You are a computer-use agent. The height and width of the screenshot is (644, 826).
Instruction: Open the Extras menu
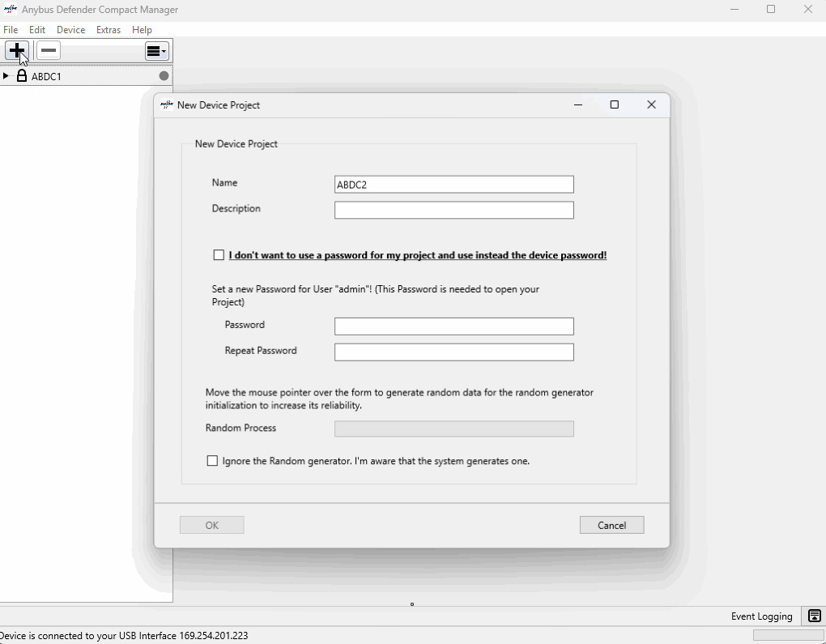click(x=109, y=30)
